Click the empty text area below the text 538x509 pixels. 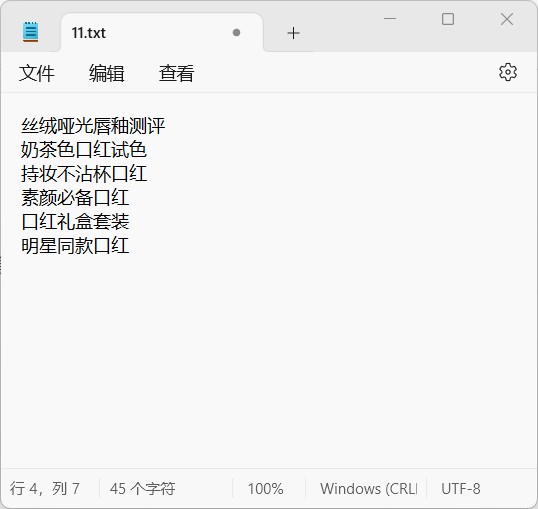tap(269, 360)
